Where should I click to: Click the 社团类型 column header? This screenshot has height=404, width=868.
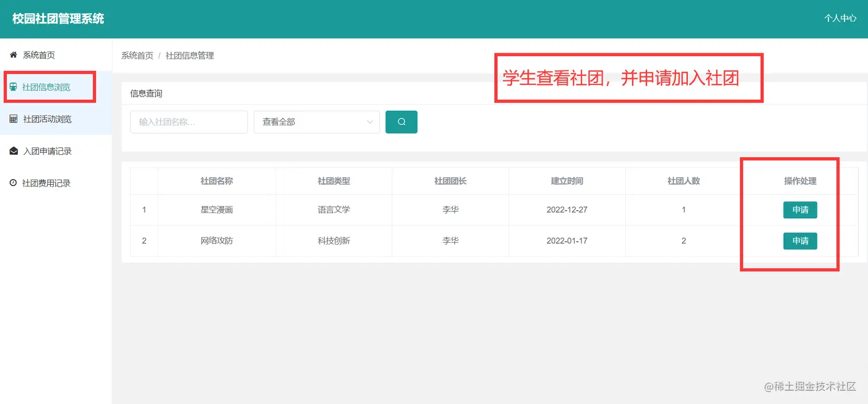334,181
